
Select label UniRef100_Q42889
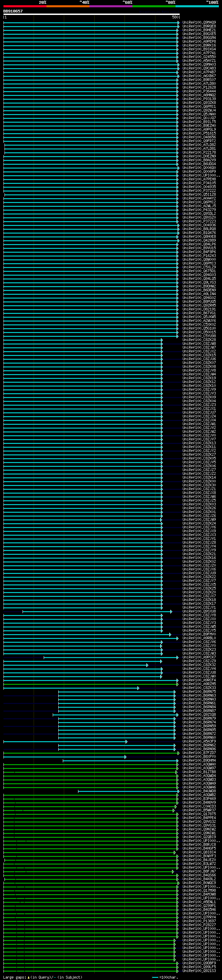coord(199,241)
